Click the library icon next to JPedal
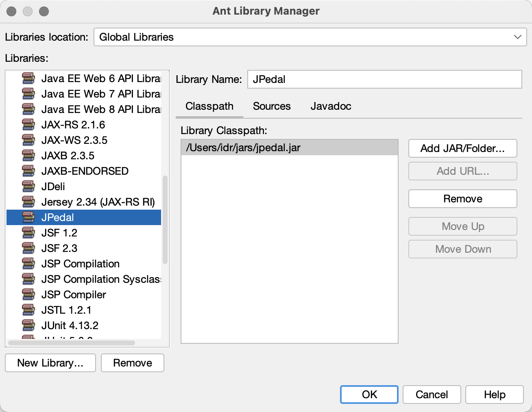The height and width of the screenshot is (412, 532). pos(28,217)
